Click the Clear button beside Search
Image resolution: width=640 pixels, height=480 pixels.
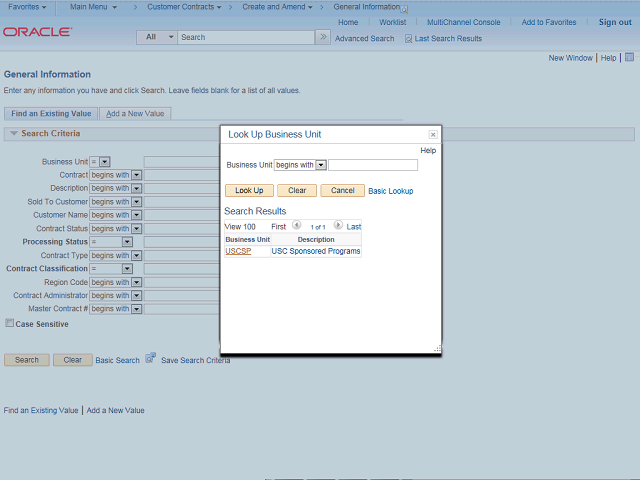(73, 360)
